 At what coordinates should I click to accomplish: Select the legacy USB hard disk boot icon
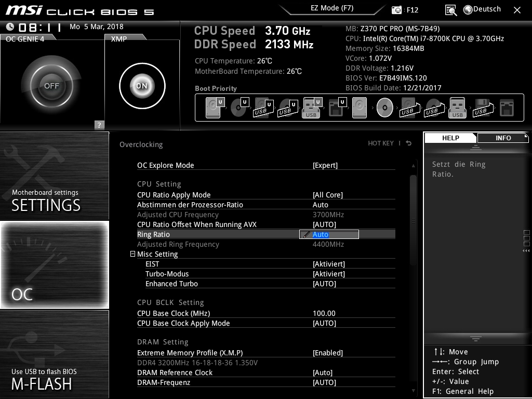410,108
